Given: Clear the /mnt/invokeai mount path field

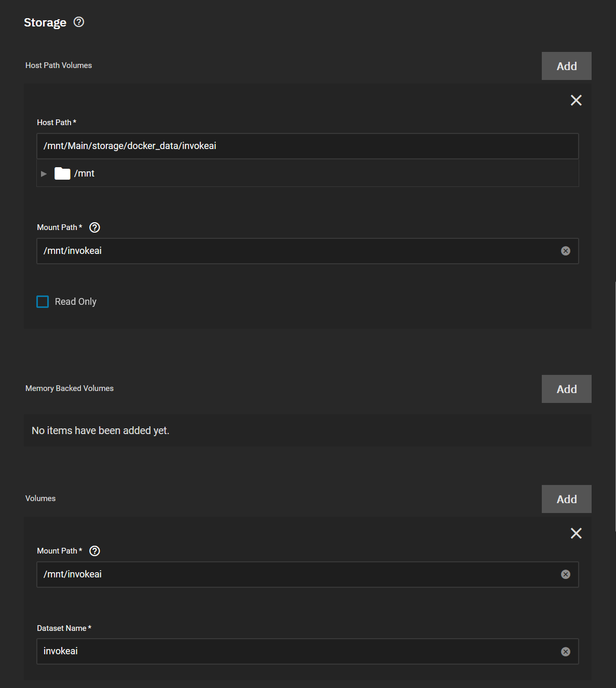Looking at the screenshot, I should tap(565, 251).
